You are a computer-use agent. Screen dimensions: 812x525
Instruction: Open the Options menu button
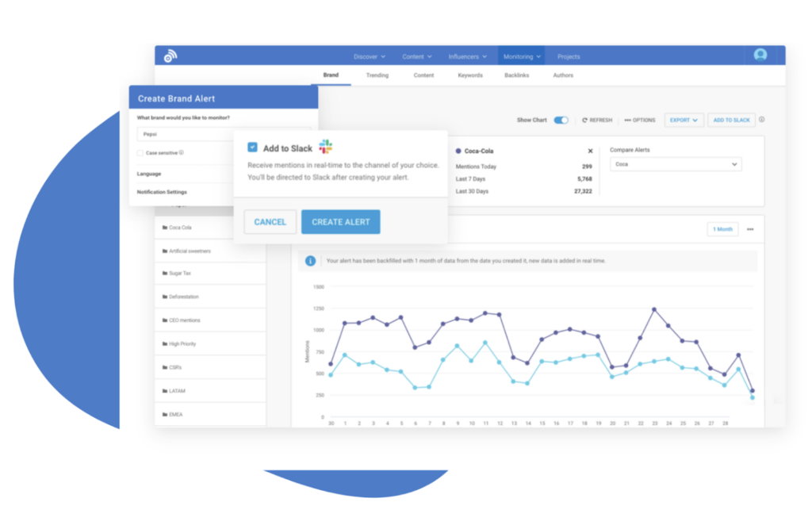(640, 120)
